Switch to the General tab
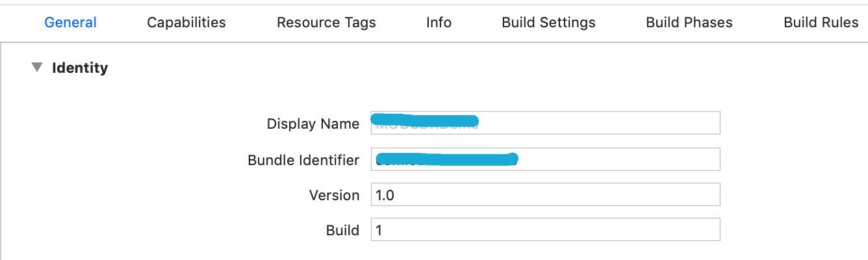The width and height of the screenshot is (868, 260). click(70, 22)
